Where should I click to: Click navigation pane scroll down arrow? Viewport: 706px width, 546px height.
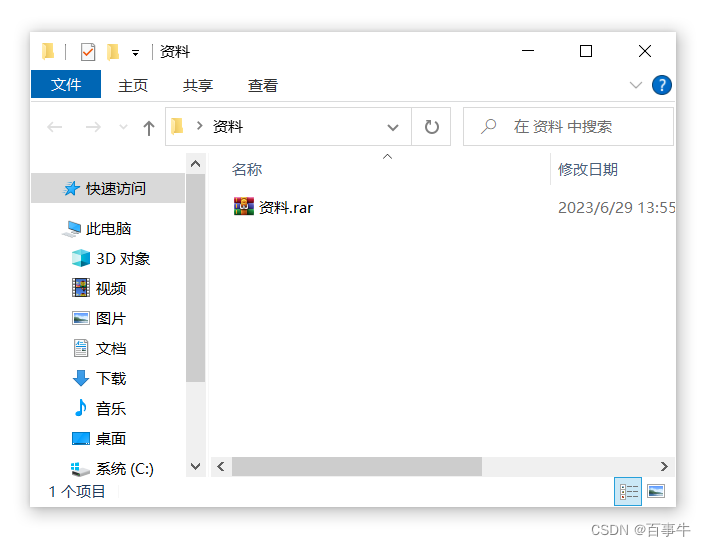point(195,466)
